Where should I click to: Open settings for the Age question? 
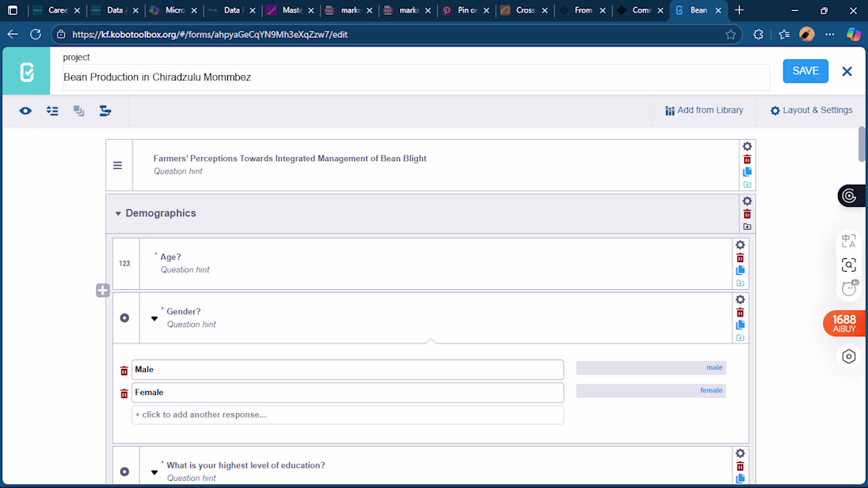point(740,245)
